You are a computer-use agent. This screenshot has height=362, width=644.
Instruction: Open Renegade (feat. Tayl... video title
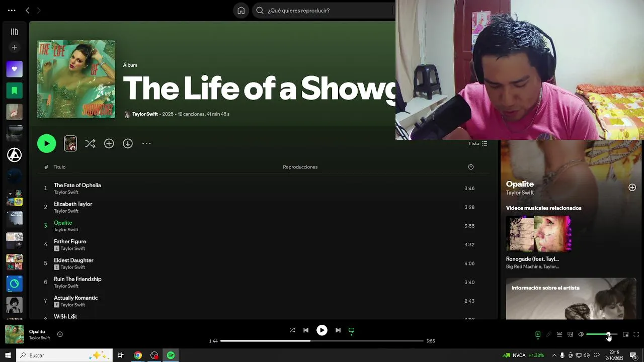[x=532, y=259]
